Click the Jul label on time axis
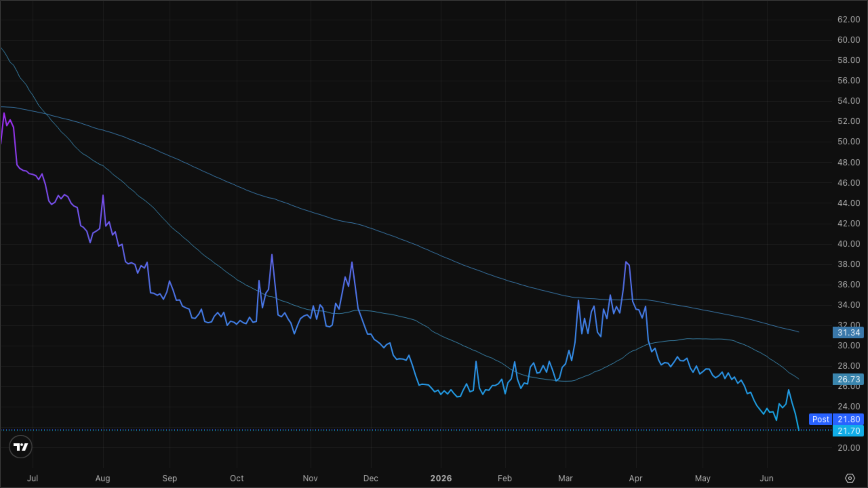This screenshot has width=868, height=488. [33, 478]
